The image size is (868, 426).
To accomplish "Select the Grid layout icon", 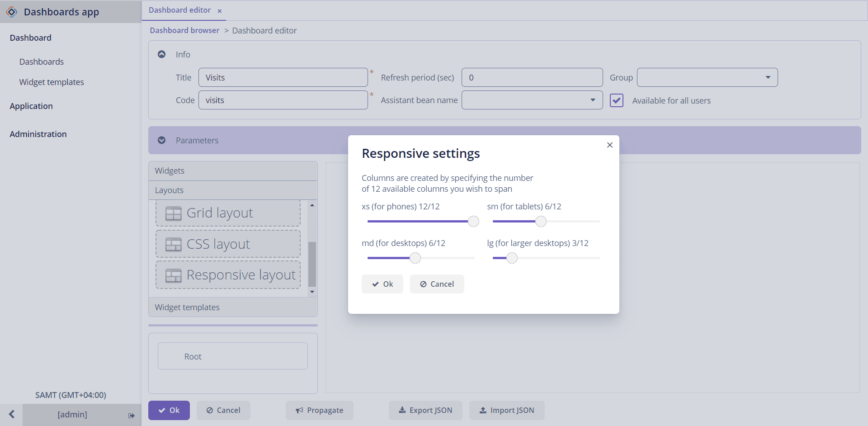I will pyautogui.click(x=173, y=213).
